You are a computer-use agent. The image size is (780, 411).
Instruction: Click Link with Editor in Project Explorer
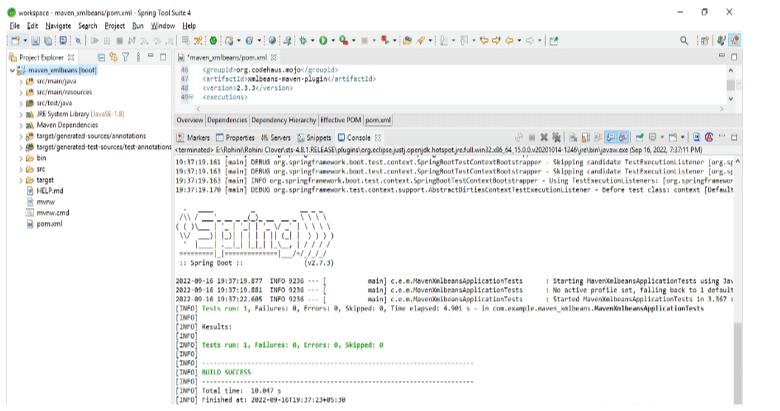click(x=113, y=57)
